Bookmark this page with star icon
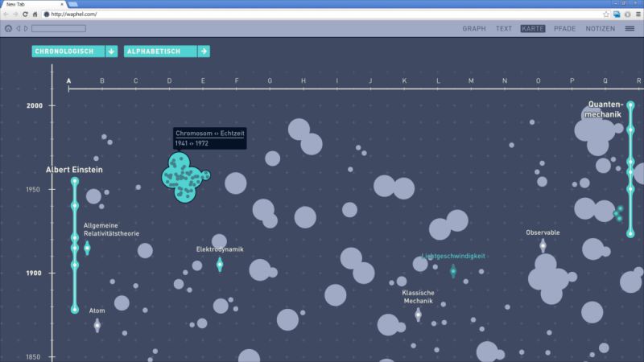The height and width of the screenshot is (362, 644). (605, 14)
